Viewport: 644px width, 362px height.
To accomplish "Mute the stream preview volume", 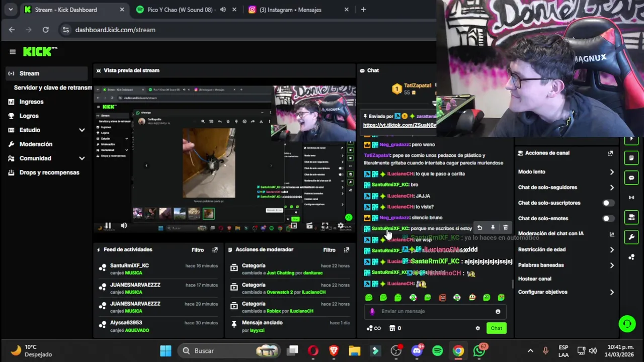I will 124,226.
